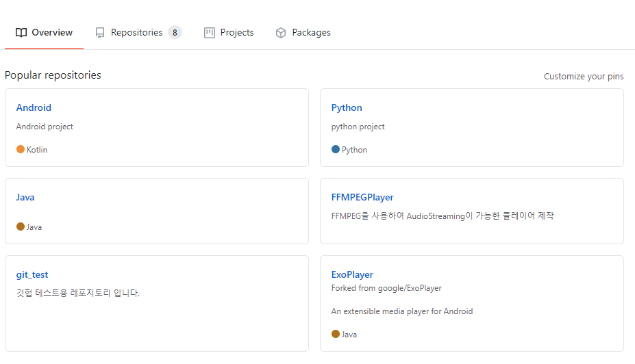Image resolution: width=635 pixels, height=364 pixels.
Task: Click the 'python project' description text
Action: tap(358, 127)
